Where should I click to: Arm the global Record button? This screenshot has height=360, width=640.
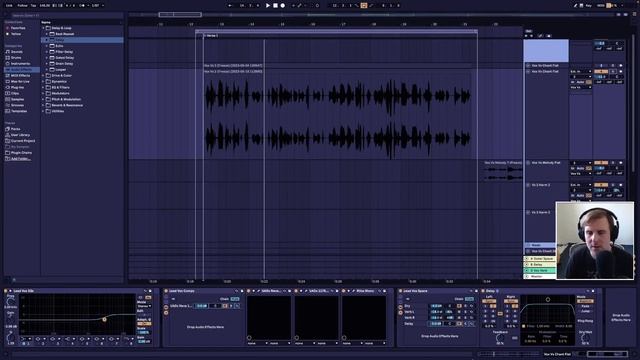(x=282, y=6)
